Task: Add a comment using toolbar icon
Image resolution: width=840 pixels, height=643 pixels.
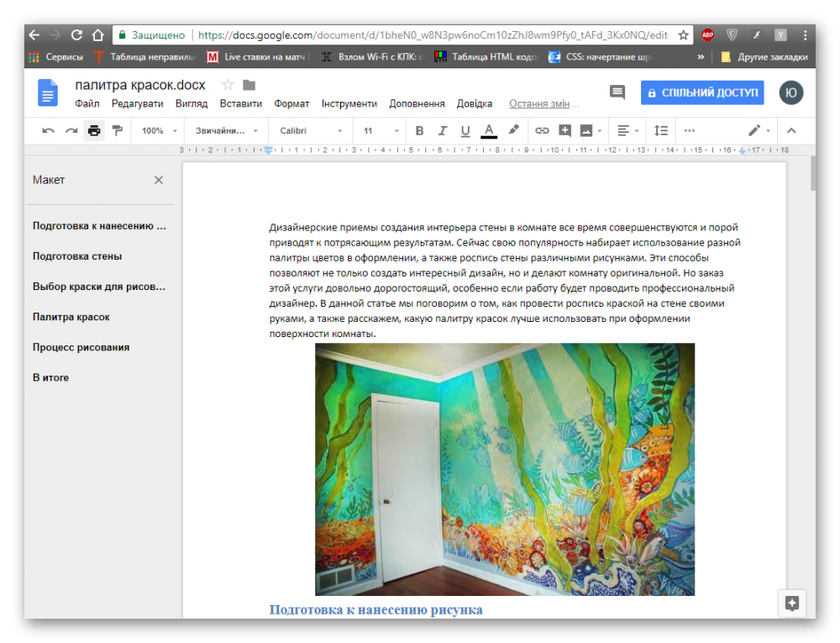Action: (x=564, y=131)
